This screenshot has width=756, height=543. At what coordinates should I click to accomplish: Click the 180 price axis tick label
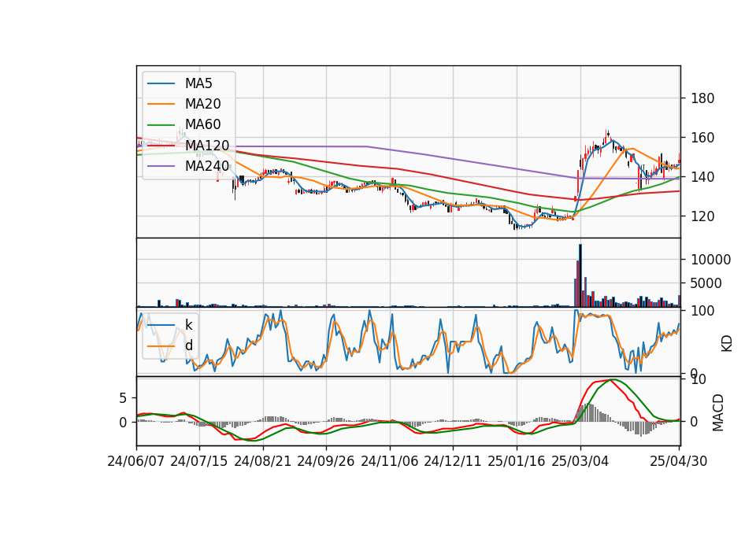tap(702, 98)
